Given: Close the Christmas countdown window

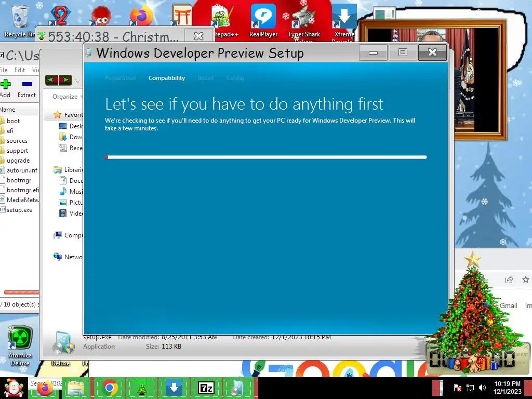Looking at the screenshot, I should click(198, 36).
